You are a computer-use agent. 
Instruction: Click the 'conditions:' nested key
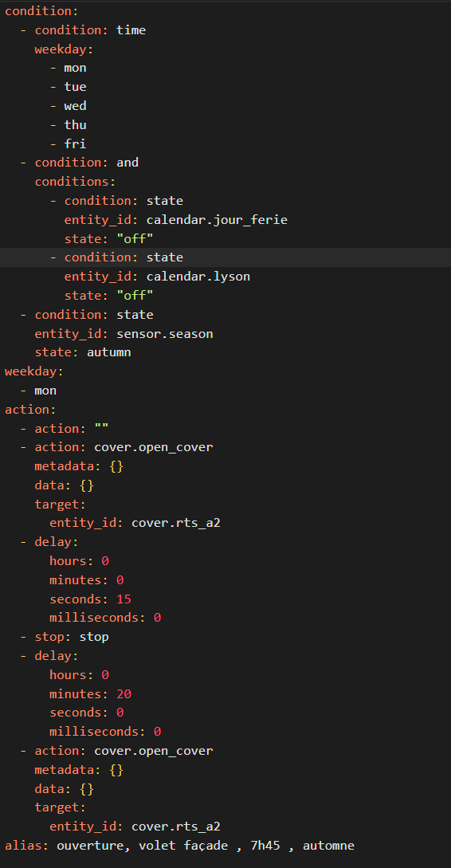coord(75,182)
